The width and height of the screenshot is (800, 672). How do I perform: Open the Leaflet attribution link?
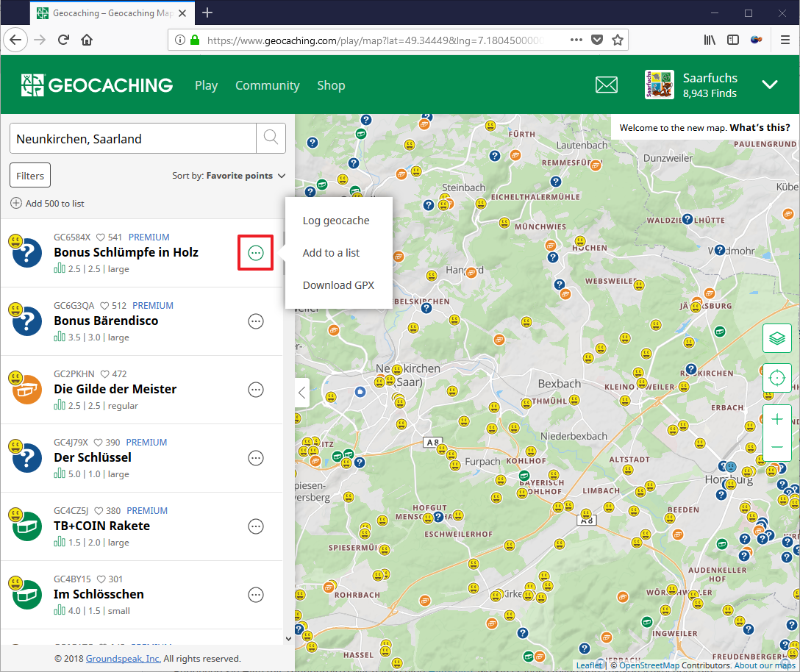click(x=589, y=665)
